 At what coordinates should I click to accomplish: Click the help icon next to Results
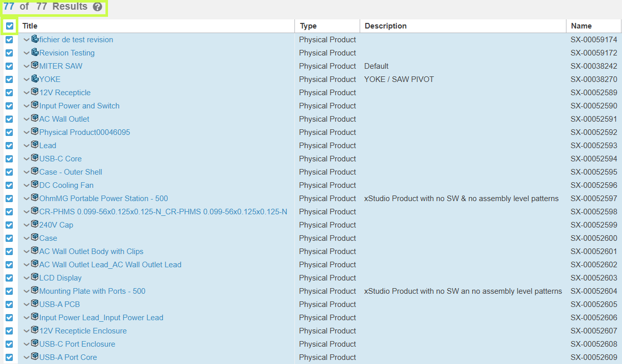[97, 7]
